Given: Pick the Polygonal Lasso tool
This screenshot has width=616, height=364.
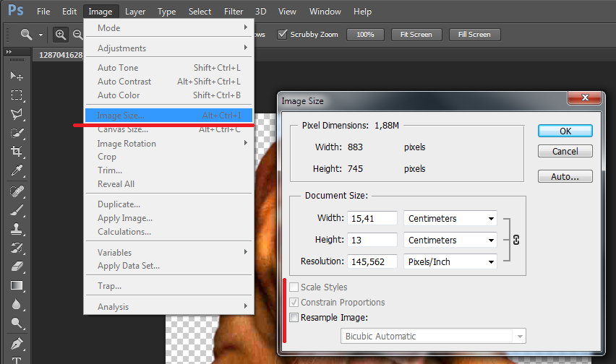Looking at the screenshot, I should (x=17, y=114).
